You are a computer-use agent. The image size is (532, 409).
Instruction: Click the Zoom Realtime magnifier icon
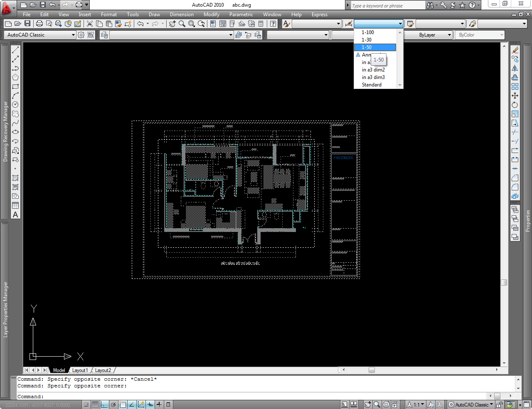tap(182, 24)
